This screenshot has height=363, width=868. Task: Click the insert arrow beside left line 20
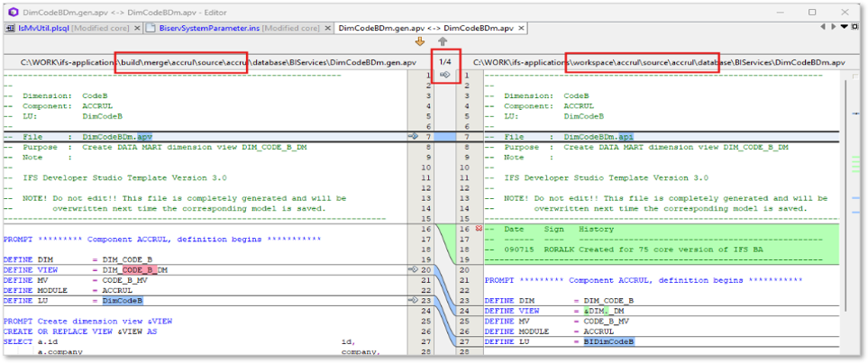(413, 269)
